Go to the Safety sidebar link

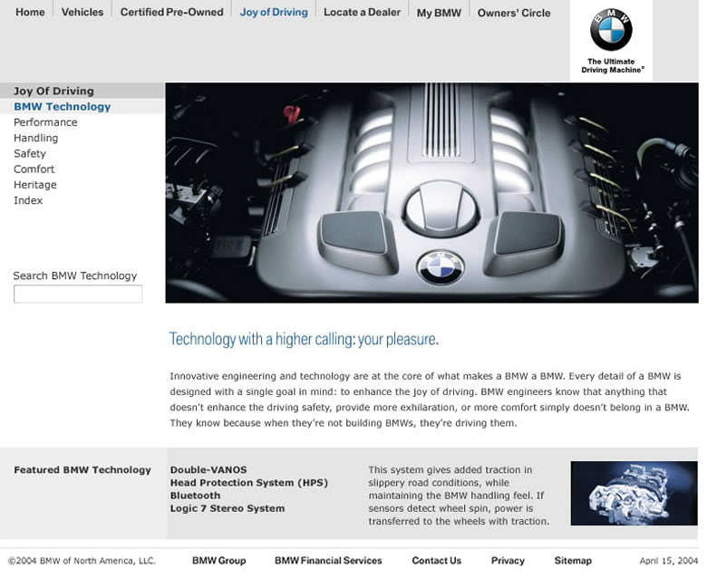coord(30,153)
